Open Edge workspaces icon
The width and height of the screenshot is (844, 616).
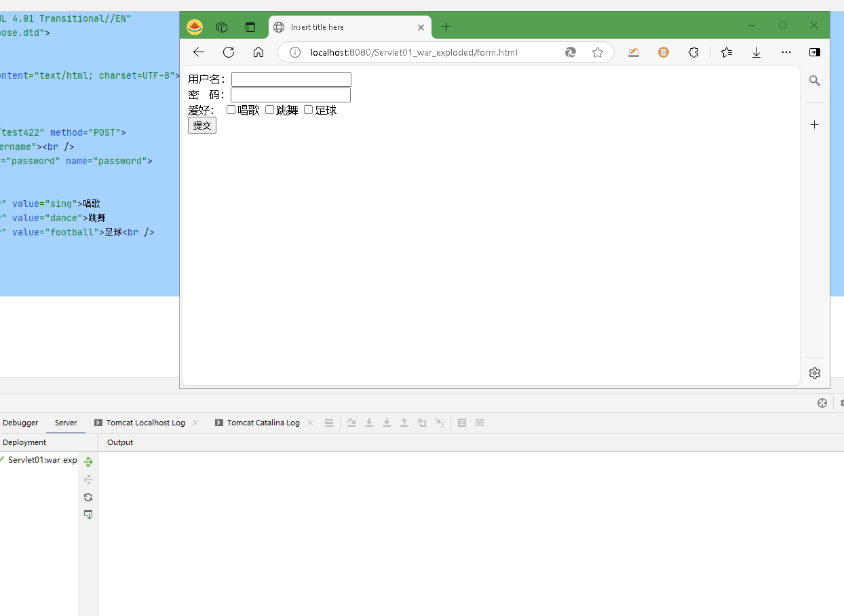[222, 27]
